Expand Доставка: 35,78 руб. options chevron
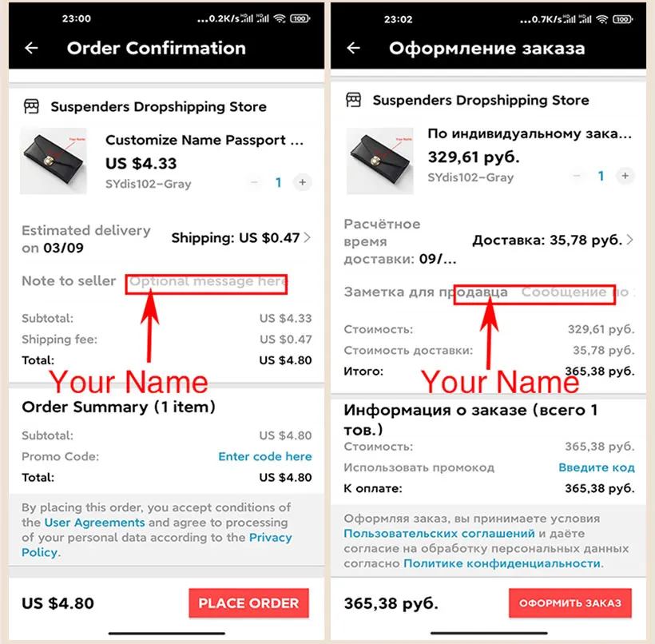This screenshot has height=644, width=655. [x=630, y=240]
